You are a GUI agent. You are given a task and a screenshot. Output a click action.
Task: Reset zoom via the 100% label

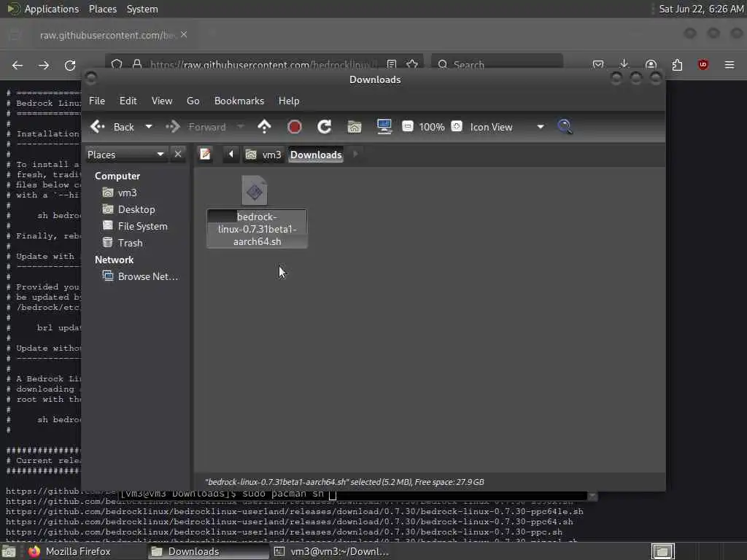(x=432, y=127)
